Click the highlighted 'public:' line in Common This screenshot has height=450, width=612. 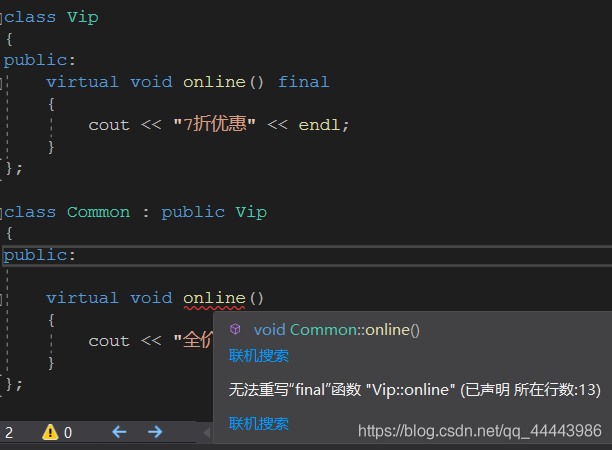(x=307, y=256)
